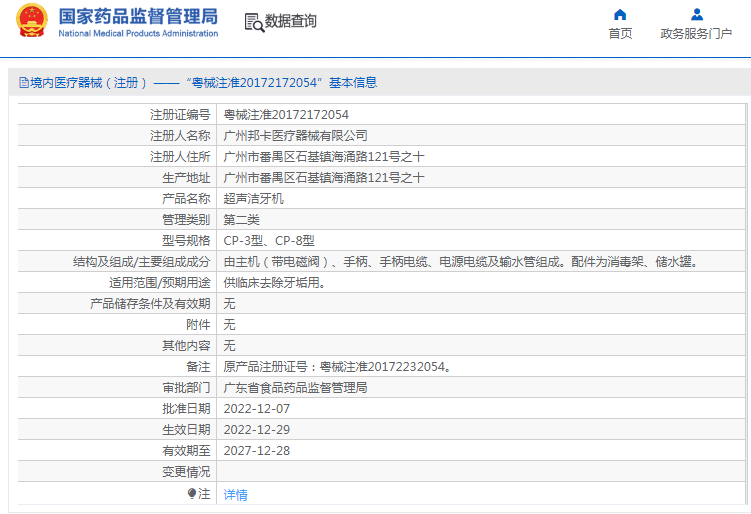Click 有效期至 label
Viewport: 751px width, 514px height.
pos(186,451)
